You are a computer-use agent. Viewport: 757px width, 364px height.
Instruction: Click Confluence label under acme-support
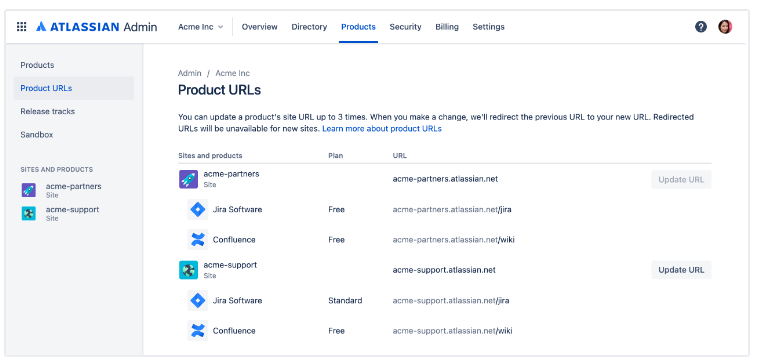234,331
